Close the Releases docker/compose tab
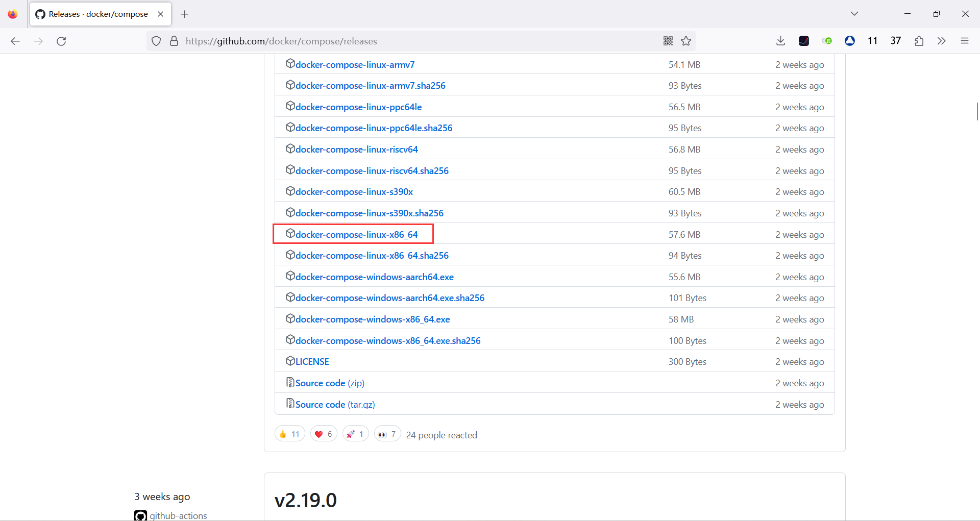The height and width of the screenshot is (521, 980). click(161, 14)
